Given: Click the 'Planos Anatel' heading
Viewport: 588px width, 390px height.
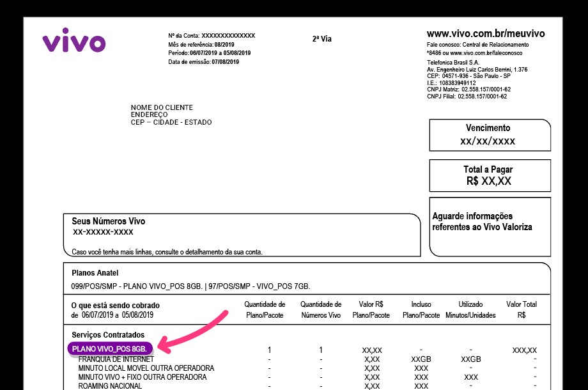Looking at the screenshot, I should [95, 273].
